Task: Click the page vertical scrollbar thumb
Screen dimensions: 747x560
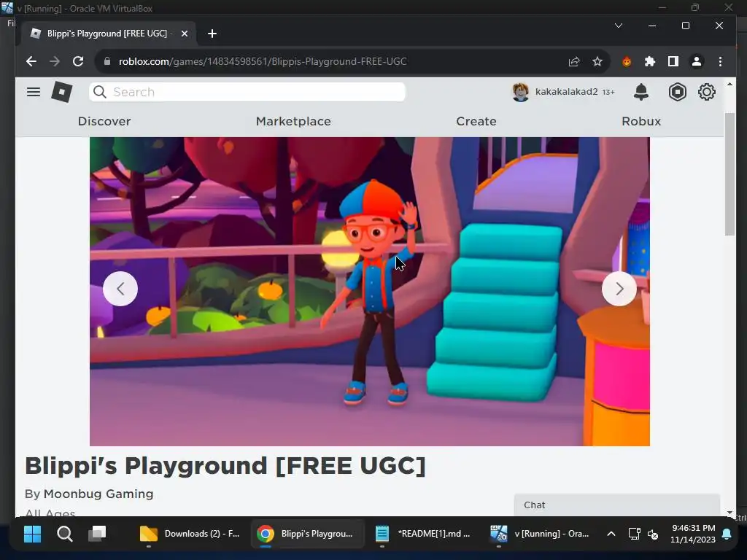Action: (x=729, y=174)
